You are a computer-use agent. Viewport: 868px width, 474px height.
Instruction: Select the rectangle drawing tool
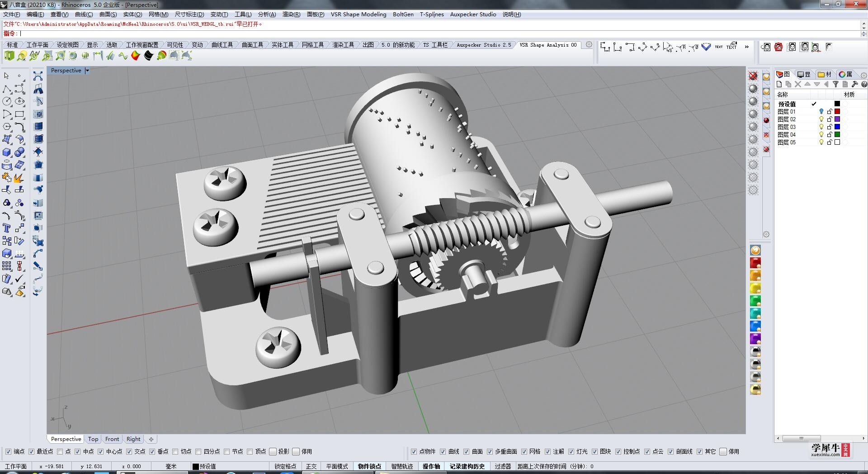point(19,114)
